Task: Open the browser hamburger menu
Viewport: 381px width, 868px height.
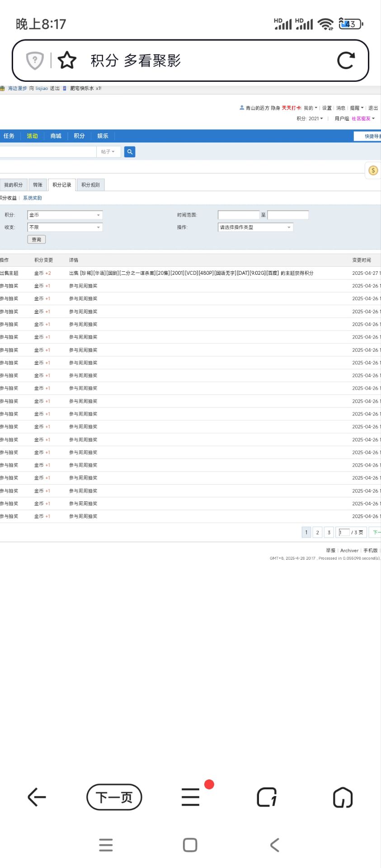Action: click(190, 797)
